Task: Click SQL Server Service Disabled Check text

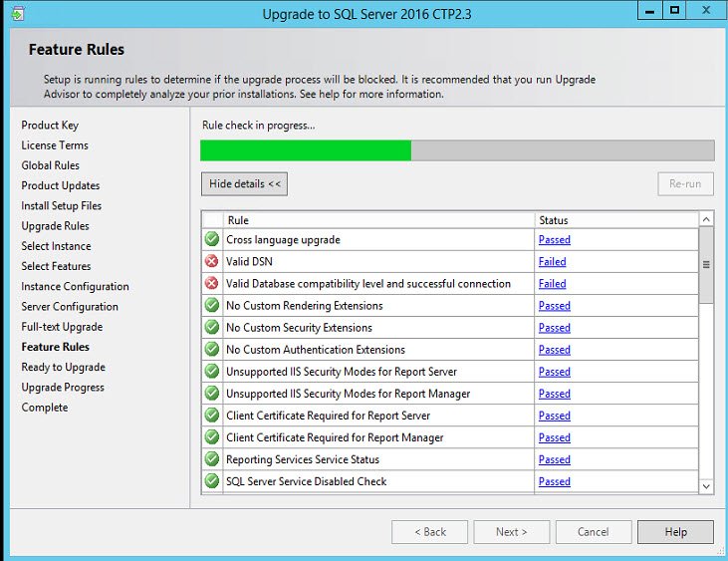Action: [307, 481]
